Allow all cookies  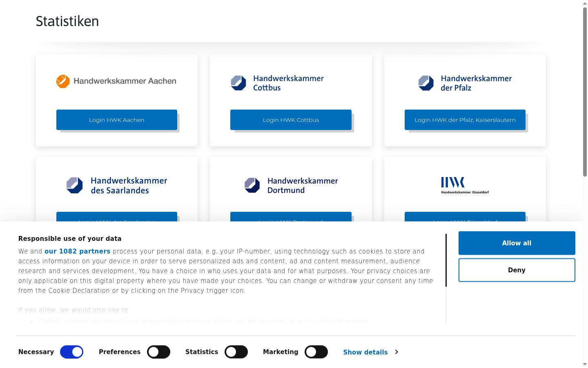(517, 243)
